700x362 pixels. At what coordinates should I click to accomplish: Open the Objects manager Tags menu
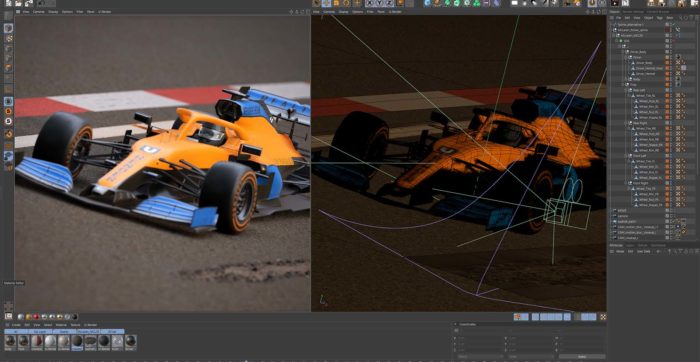point(660,18)
